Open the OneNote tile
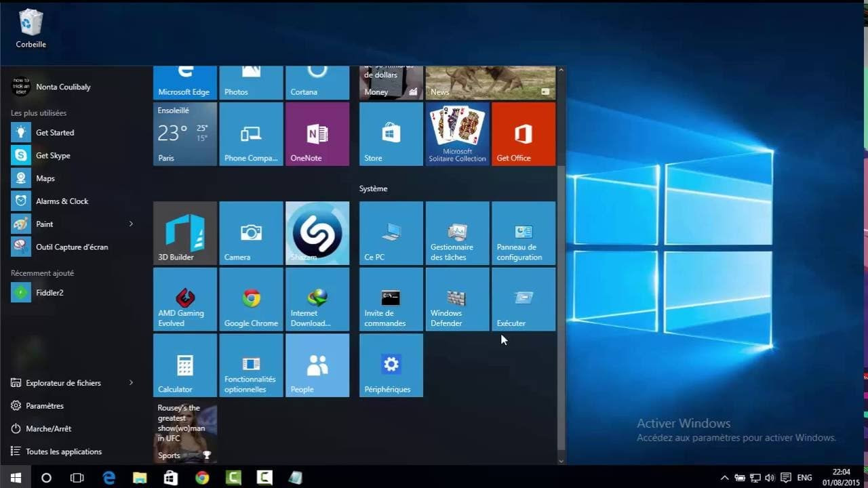The width and height of the screenshot is (868, 488). click(317, 134)
